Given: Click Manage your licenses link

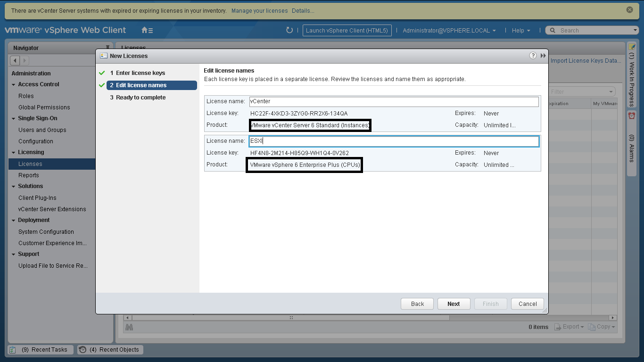Looking at the screenshot, I should (259, 10).
